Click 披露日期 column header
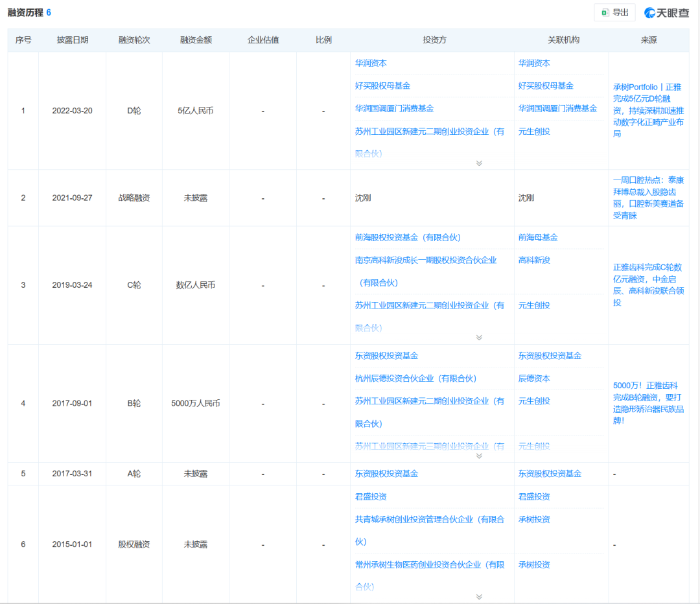This screenshot has height=604, width=700. [x=72, y=40]
